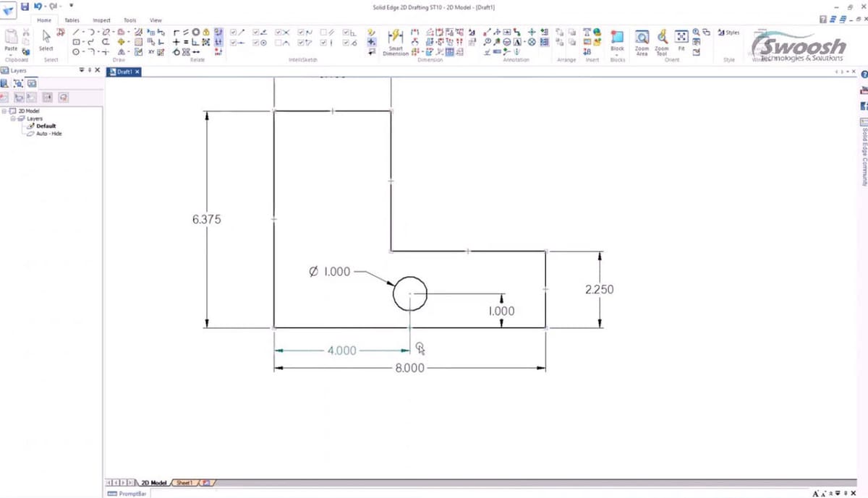Pin the Layers panel with auto-hide pushpin

90,70
